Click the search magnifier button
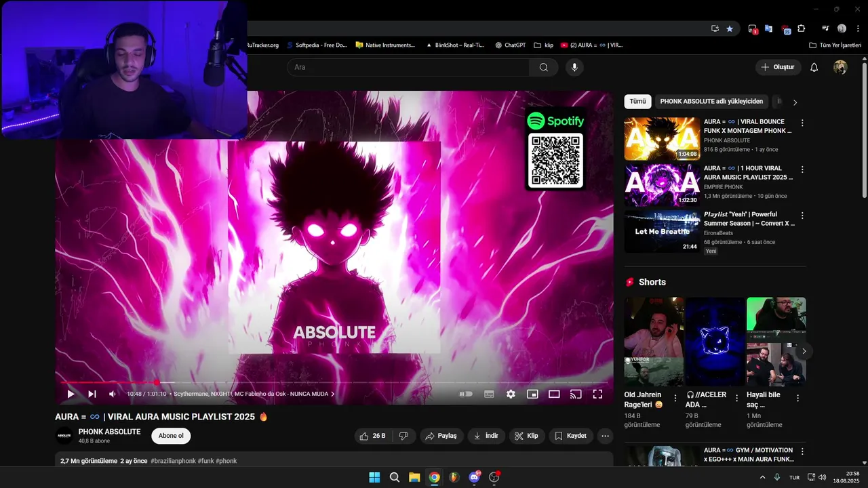This screenshot has height=488, width=868. point(544,67)
